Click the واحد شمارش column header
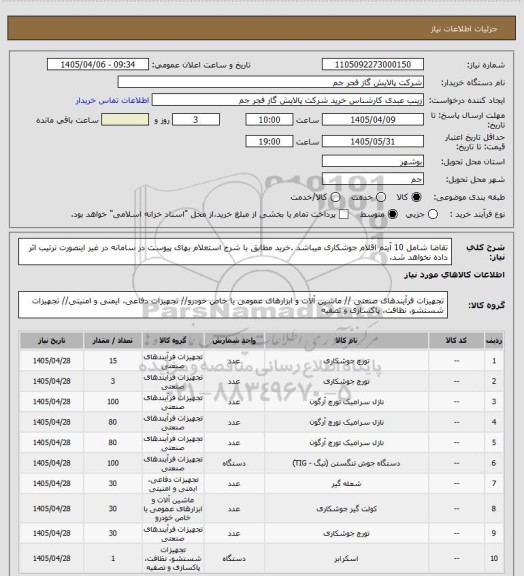The height and width of the screenshot is (576, 524). 234,341
